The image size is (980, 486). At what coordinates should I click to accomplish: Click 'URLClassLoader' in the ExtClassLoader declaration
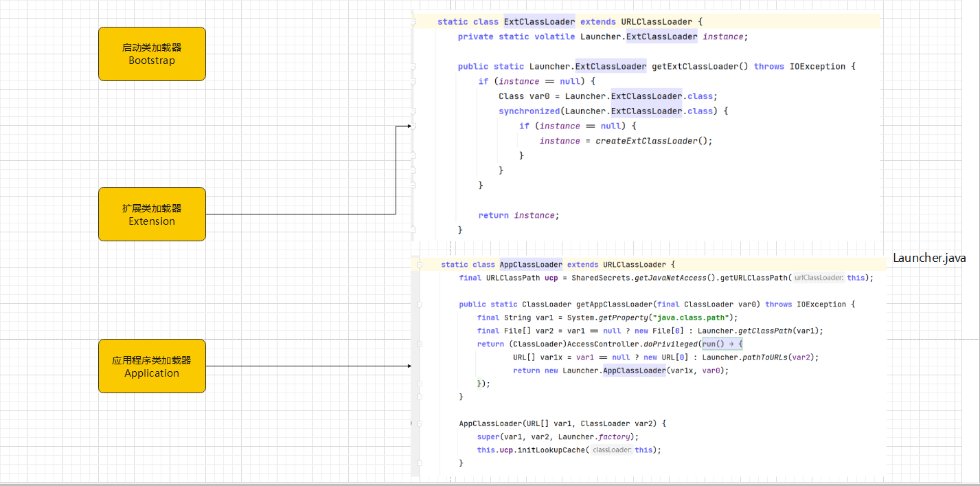[657, 22]
